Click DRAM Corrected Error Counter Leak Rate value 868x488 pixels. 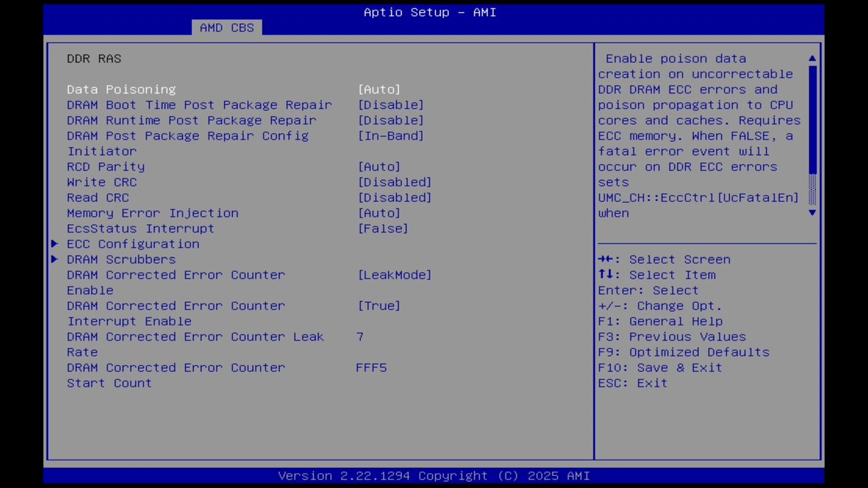tap(361, 336)
